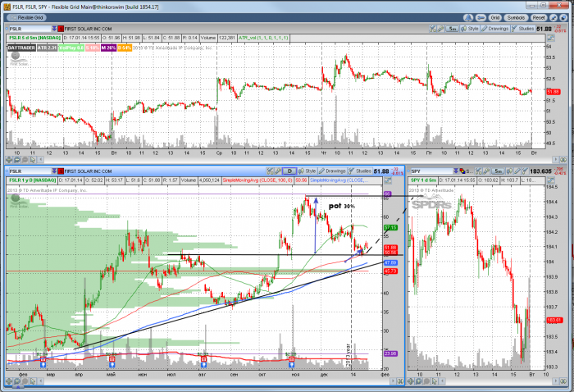
Task: Open the 5m timeframe selector in SPY chart
Action: pos(499,171)
